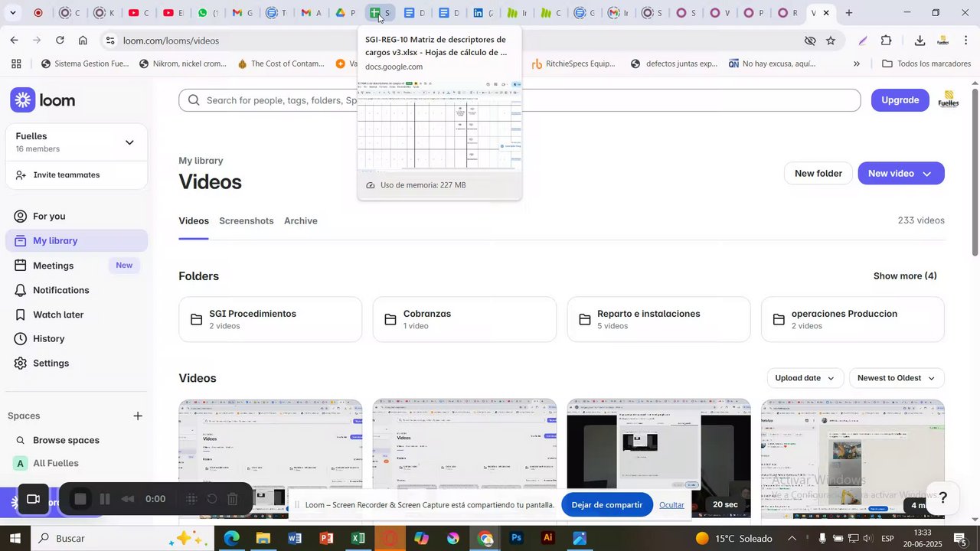This screenshot has width=980, height=551.
Task: Click the Loom logo in the sidebar
Action: [43, 100]
